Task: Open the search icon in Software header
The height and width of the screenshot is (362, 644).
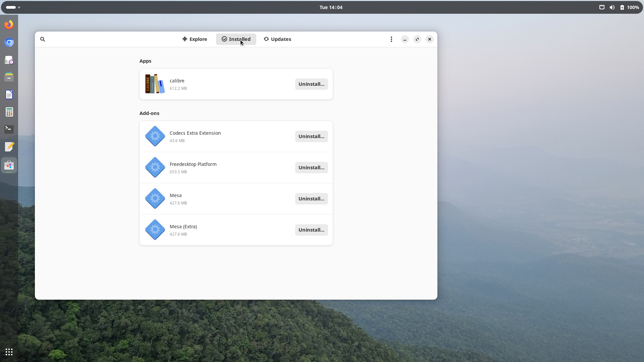Action: click(x=43, y=39)
